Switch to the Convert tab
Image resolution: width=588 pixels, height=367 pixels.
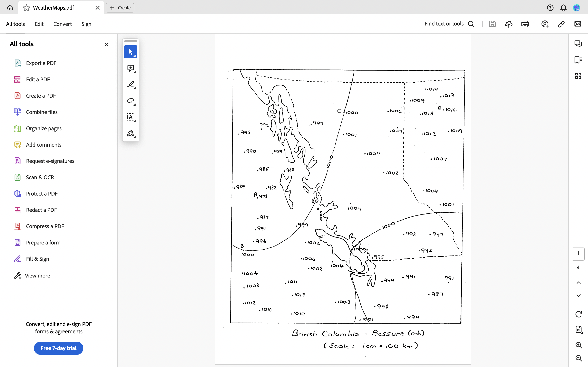pos(62,24)
